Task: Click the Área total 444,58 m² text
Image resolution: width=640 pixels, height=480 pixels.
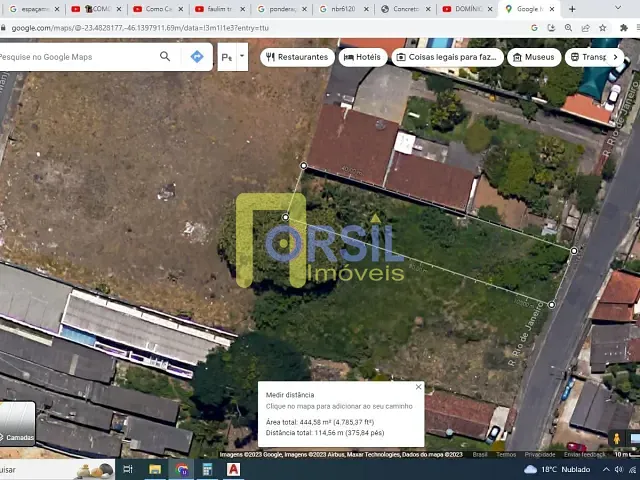Action: click(x=320, y=422)
